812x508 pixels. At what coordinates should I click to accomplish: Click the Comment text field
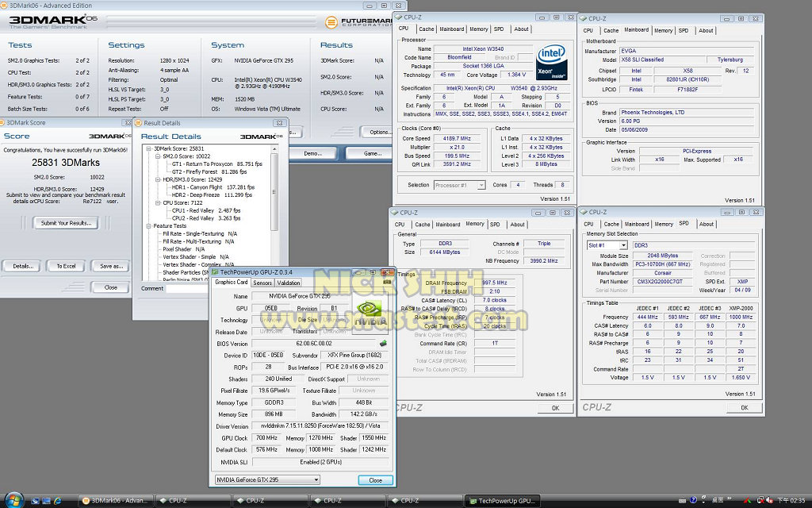tap(187, 288)
